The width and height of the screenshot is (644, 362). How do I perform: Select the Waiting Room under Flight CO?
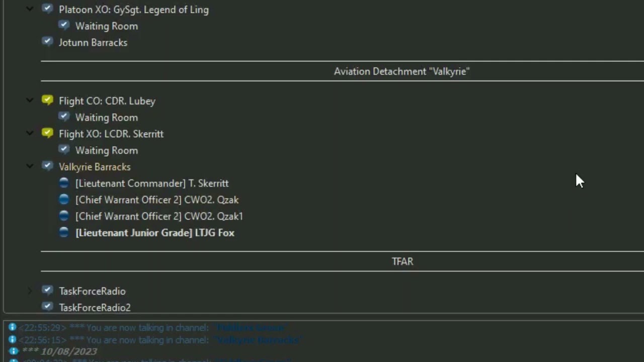(106, 117)
